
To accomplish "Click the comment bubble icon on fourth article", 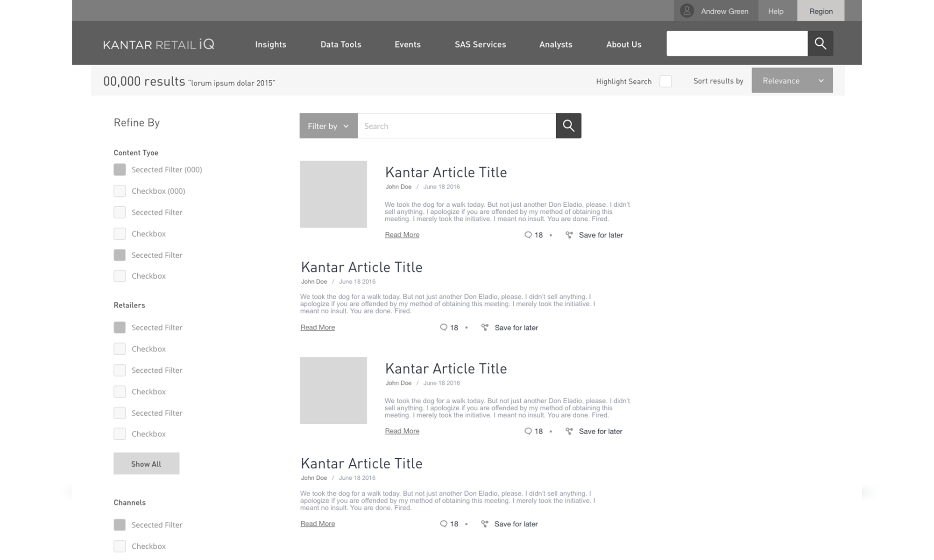I will [444, 524].
